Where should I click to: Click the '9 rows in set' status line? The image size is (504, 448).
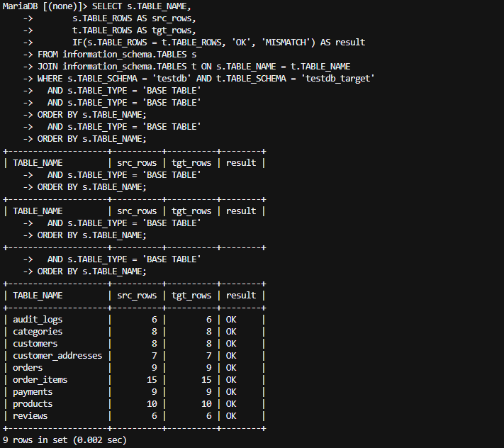coord(65,440)
